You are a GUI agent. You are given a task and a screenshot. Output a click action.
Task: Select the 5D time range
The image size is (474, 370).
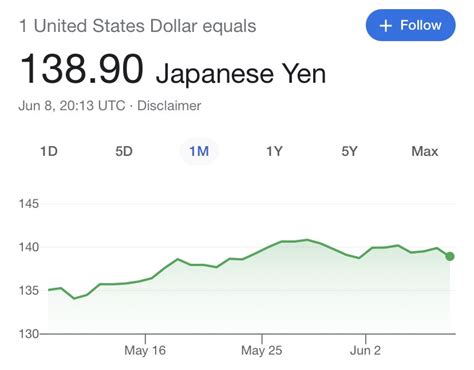pos(124,151)
